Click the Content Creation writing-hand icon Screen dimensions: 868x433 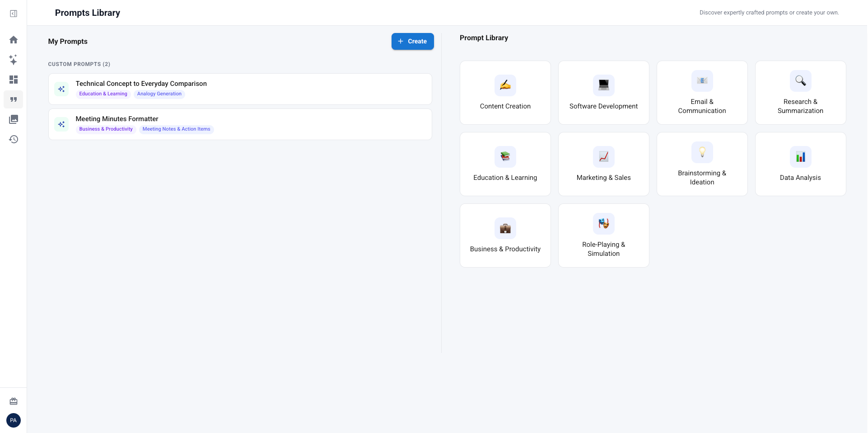tap(505, 85)
